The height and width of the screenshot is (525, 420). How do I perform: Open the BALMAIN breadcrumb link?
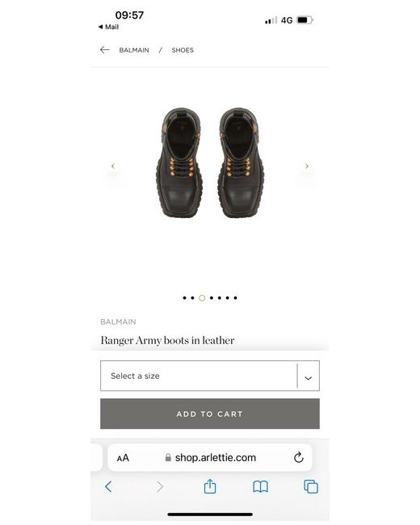[x=134, y=50]
